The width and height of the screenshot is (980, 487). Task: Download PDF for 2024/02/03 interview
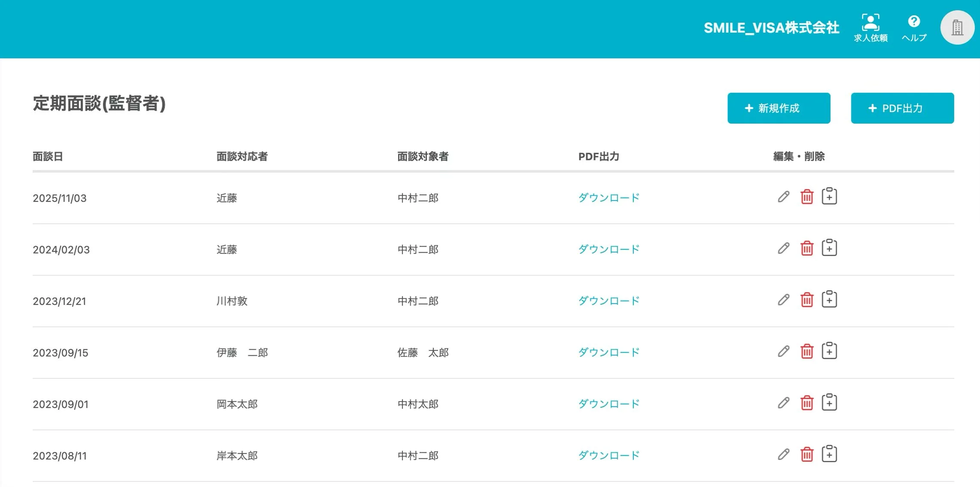[609, 249]
